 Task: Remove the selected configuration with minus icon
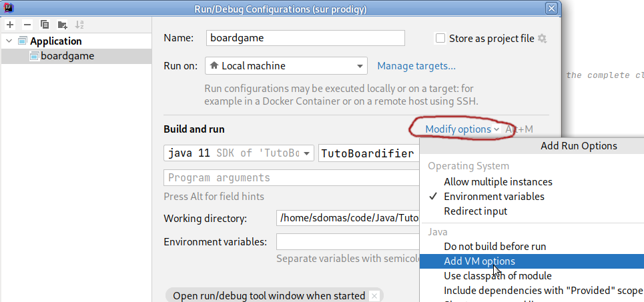tap(27, 25)
